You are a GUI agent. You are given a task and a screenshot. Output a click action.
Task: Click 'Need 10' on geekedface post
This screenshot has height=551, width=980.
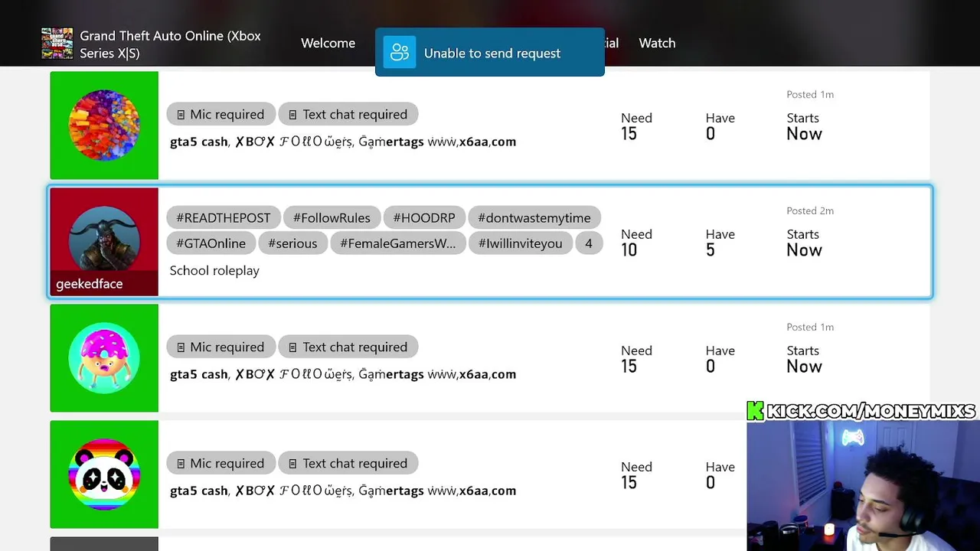coord(636,243)
